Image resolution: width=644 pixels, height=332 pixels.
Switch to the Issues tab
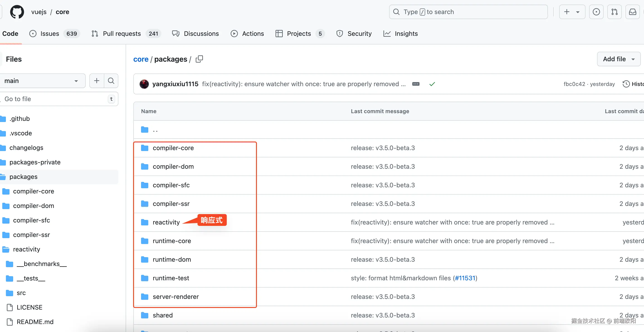pyautogui.click(x=49, y=34)
